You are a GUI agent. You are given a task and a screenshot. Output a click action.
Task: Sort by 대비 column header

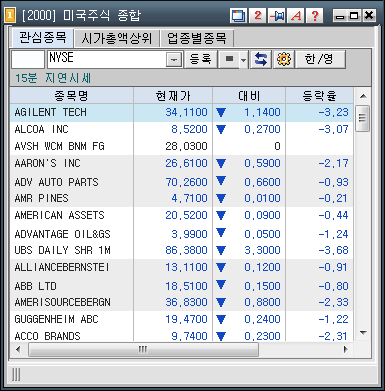click(249, 96)
